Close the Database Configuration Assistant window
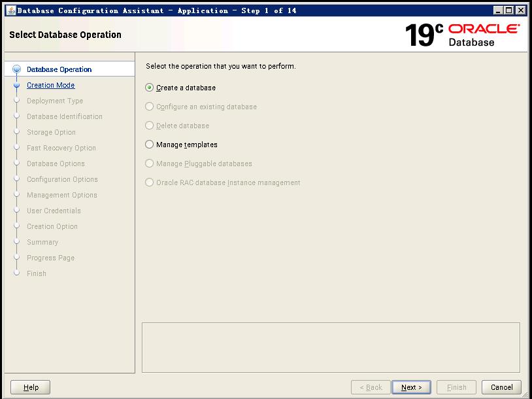The height and width of the screenshot is (399, 532). click(520, 10)
